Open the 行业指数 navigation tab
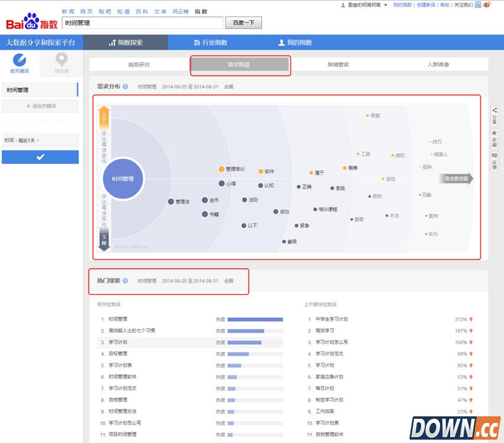The image size is (504, 443). pos(211,43)
